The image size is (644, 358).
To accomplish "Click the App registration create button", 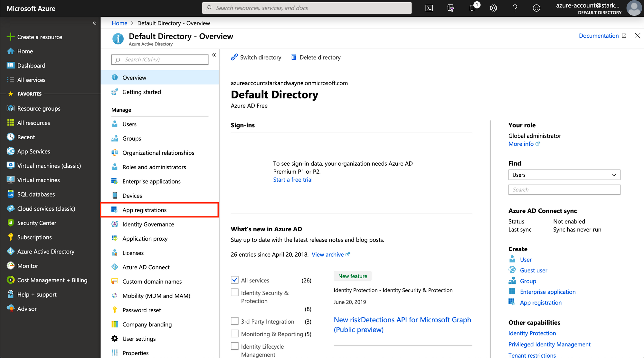I will [540, 302].
